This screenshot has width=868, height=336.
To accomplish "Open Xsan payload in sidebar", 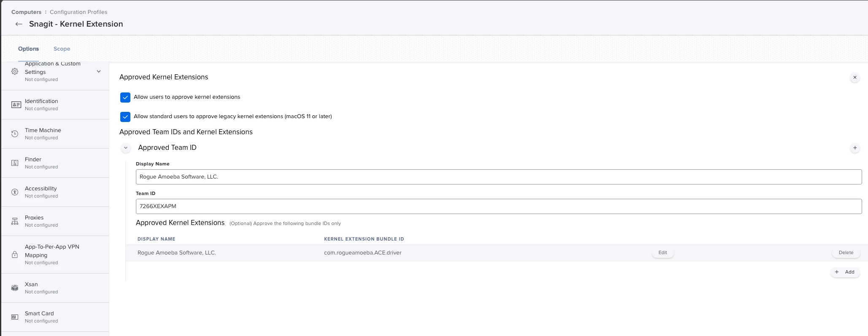I will (x=55, y=288).
